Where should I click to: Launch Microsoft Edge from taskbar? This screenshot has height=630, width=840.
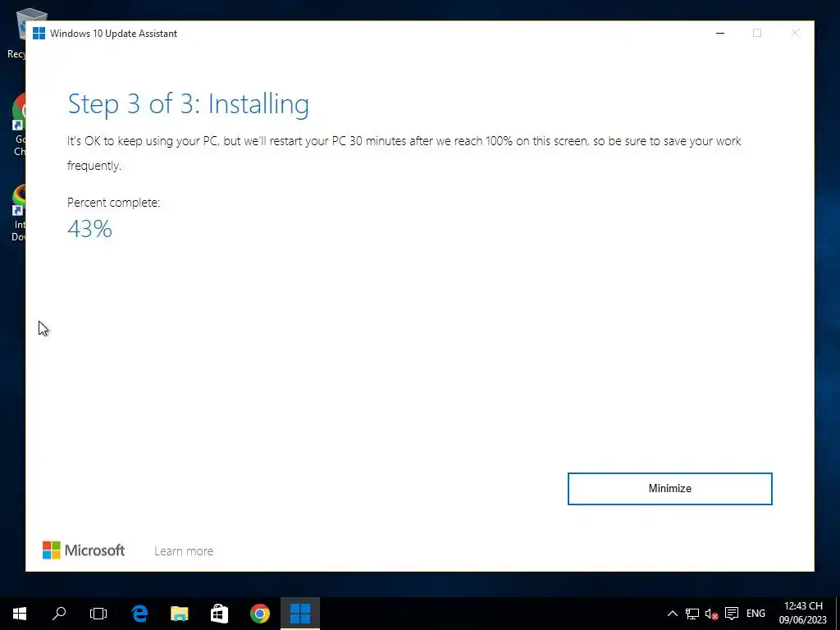pos(139,614)
